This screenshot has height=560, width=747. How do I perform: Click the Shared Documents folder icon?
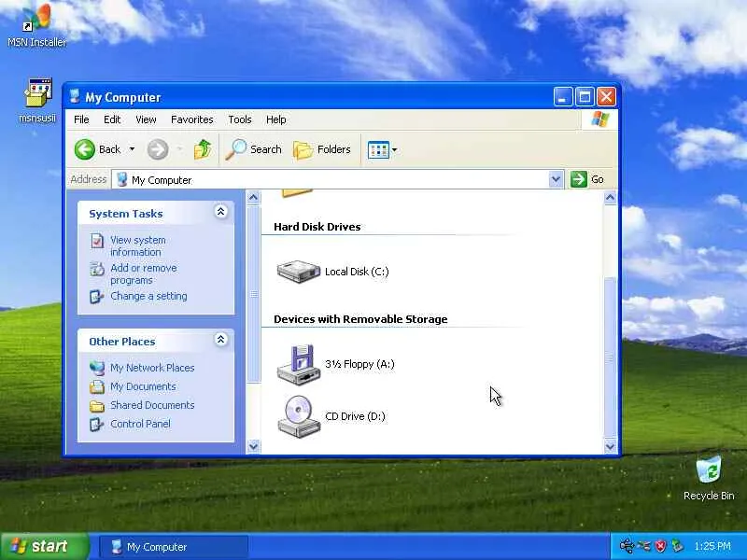pos(97,405)
